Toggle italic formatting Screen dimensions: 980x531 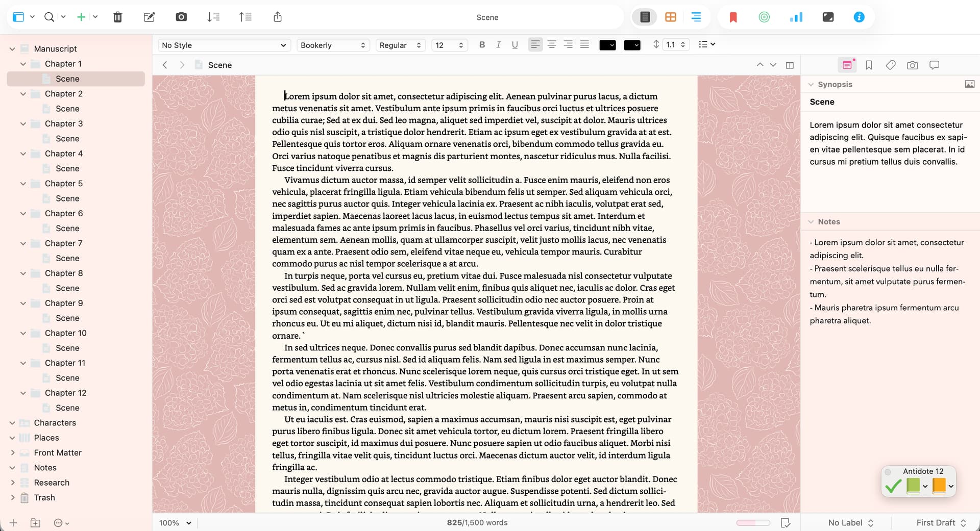(x=498, y=45)
